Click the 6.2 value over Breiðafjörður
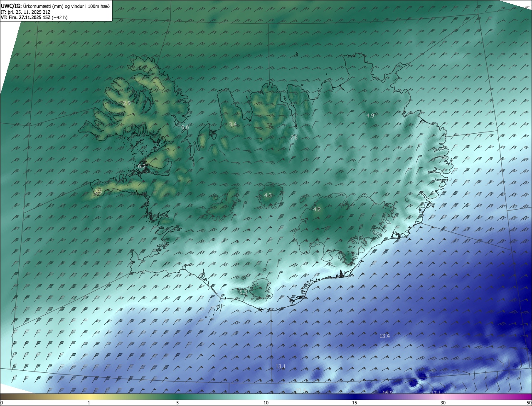Screen dimensions: 532x406 142,166
